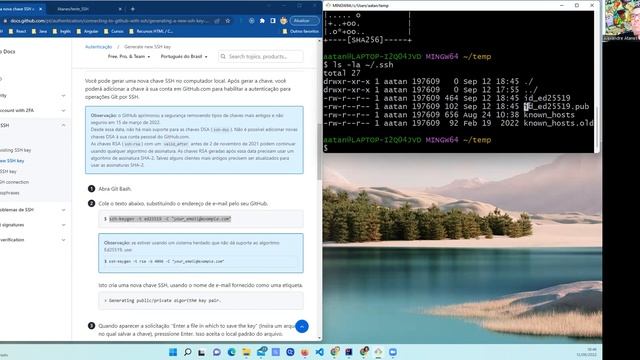This screenshot has width=640, height=360.
Task: Click the taskbar clock and date
Action: pyautogui.click(x=588, y=352)
